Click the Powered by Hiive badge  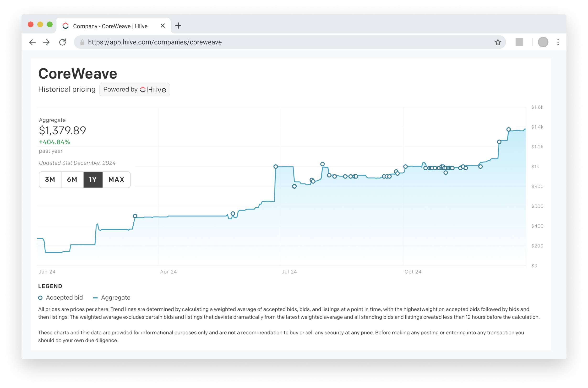tap(135, 90)
